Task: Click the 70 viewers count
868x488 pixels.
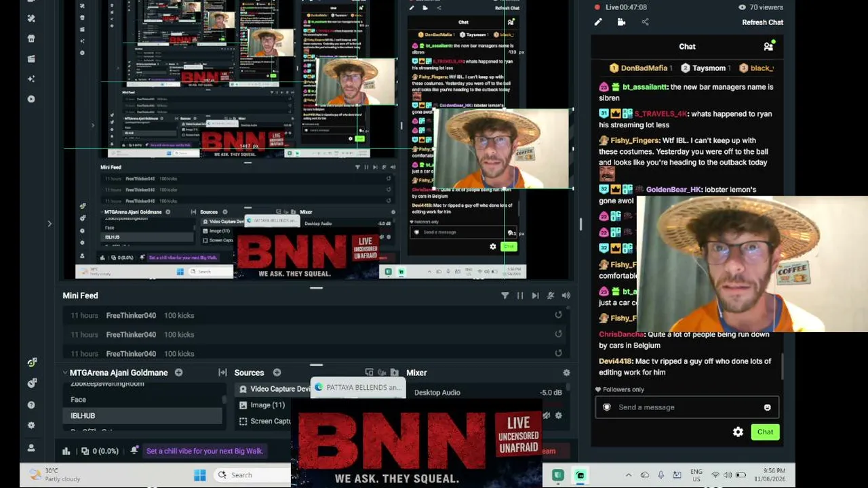Action: point(760,7)
